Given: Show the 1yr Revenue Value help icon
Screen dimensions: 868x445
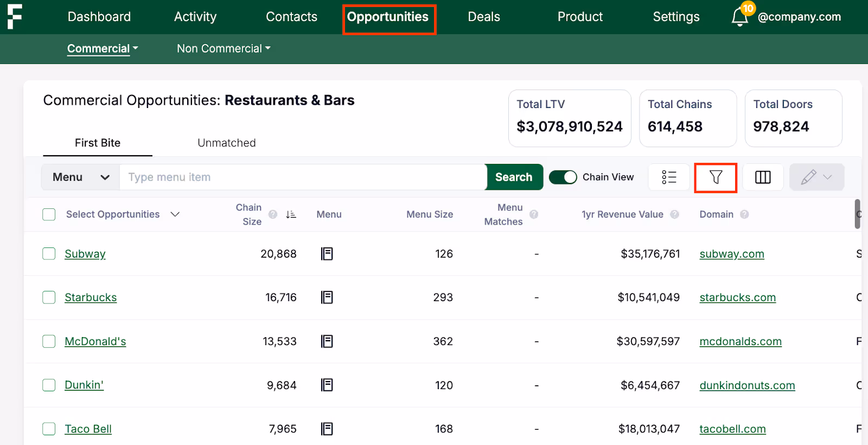Looking at the screenshot, I should tap(674, 214).
